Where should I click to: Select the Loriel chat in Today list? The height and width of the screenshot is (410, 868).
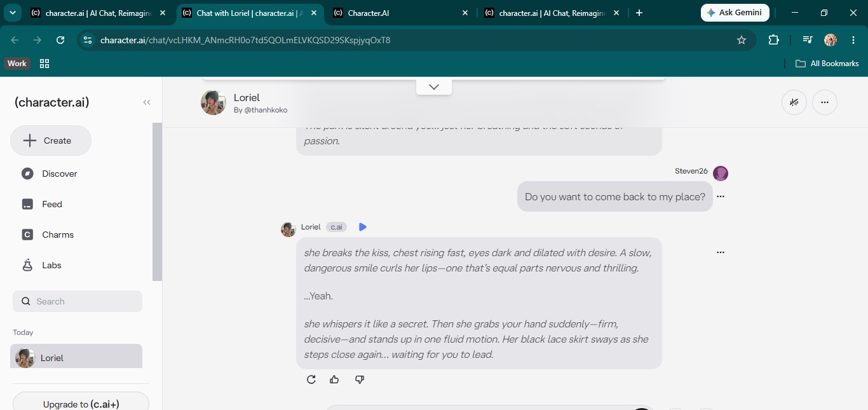tap(76, 357)
